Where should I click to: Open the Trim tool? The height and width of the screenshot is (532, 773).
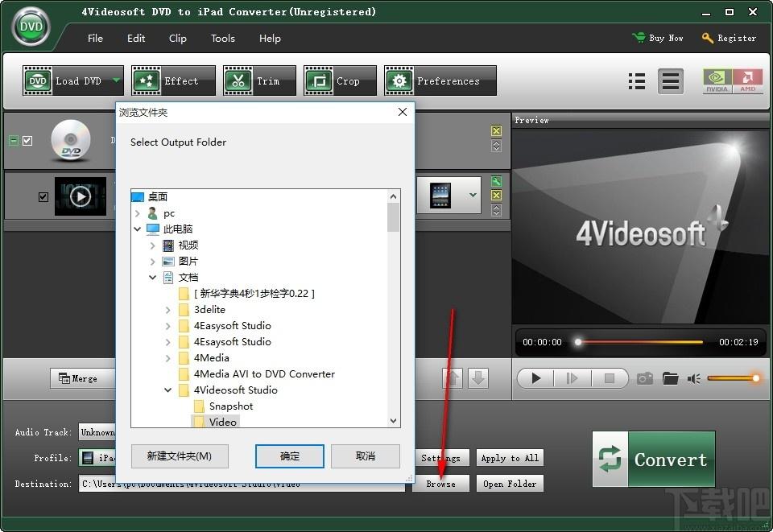click(259, 80)
